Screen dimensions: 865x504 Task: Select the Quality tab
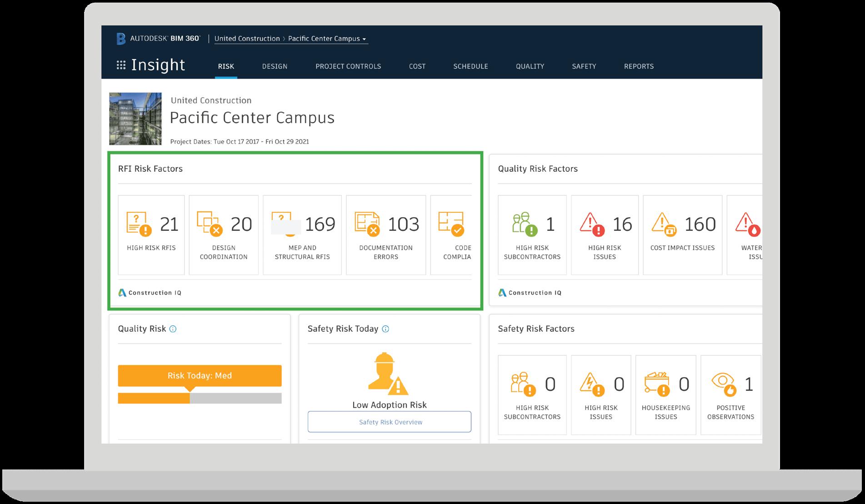tap(530, 66)
